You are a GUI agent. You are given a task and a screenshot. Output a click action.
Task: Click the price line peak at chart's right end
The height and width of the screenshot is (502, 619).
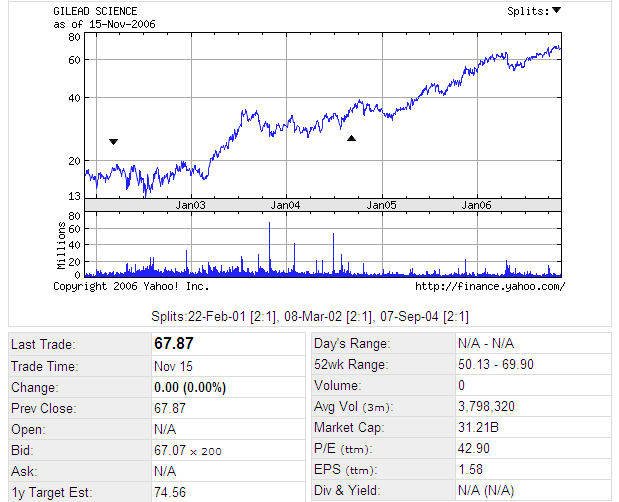[557, 48]
